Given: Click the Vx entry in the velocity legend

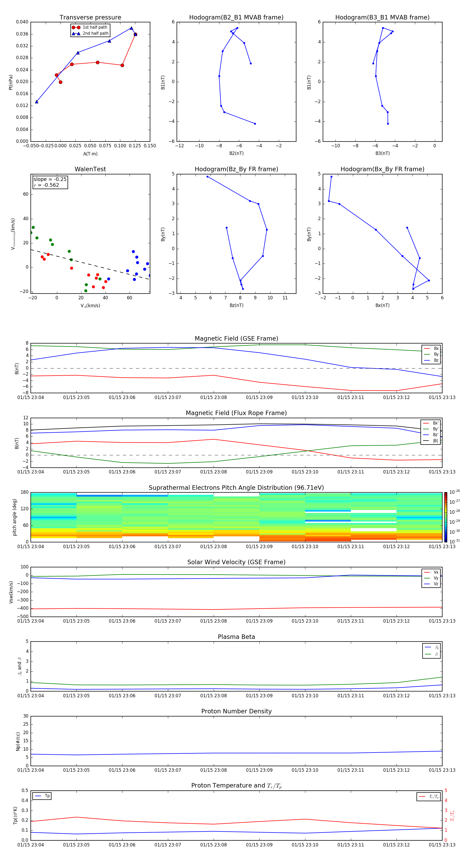Looking at the screenshot, I should pyautogui.click(x=431, y=572).
